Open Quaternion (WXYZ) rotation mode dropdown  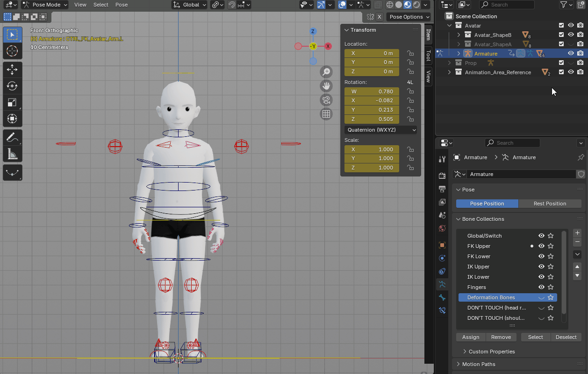tap(381, 130)
